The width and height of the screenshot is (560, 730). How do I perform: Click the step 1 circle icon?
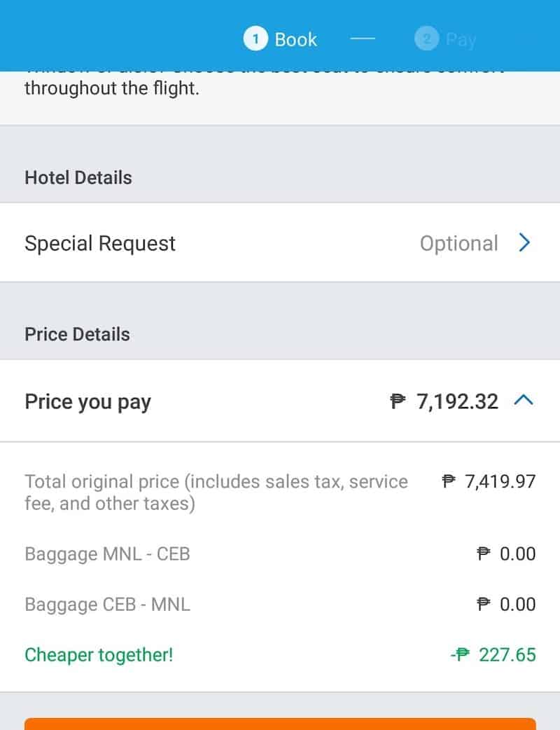255,39
